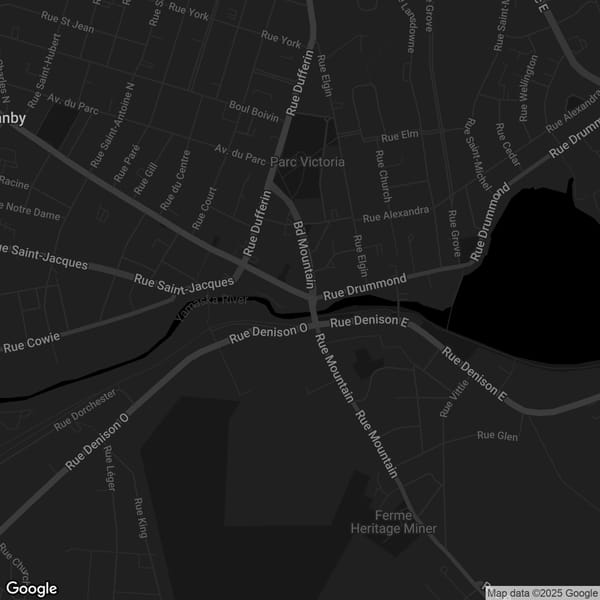This screenshot has width=600, height=600.
Task: Select the Bd Mountain road label
Action: coord(304,255)
